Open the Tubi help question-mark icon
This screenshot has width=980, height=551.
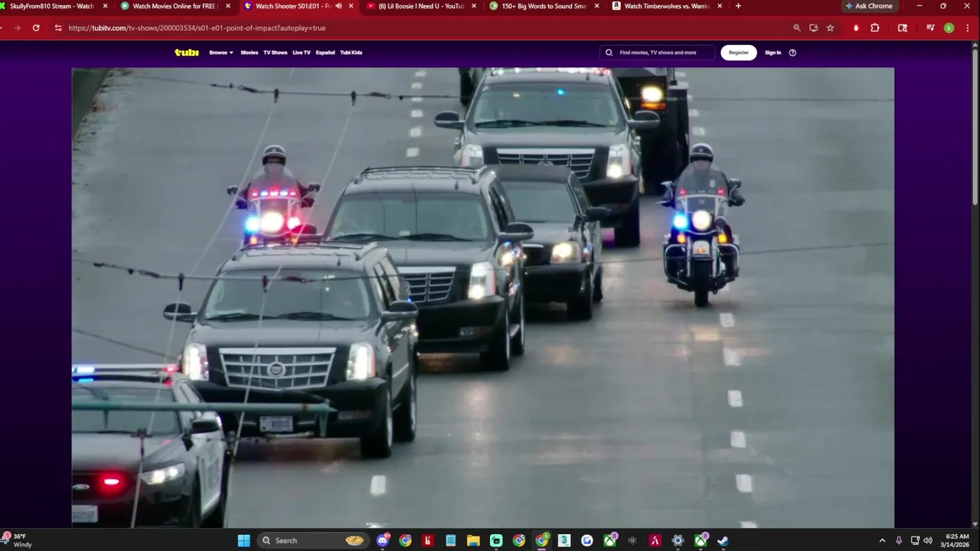(792, 52)
